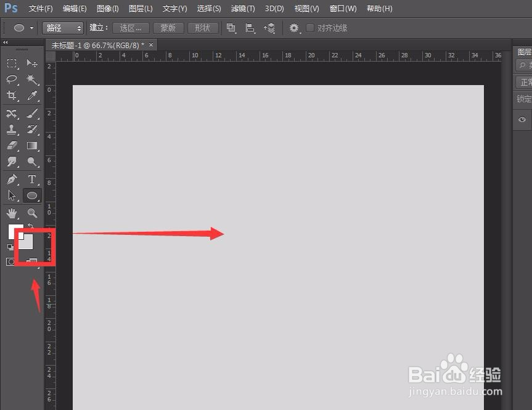
Task: Select the Crop tool
Action: pos(11,96)
